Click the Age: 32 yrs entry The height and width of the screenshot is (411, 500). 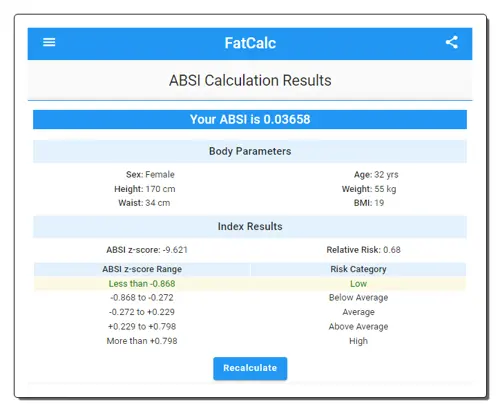point(376,175)
